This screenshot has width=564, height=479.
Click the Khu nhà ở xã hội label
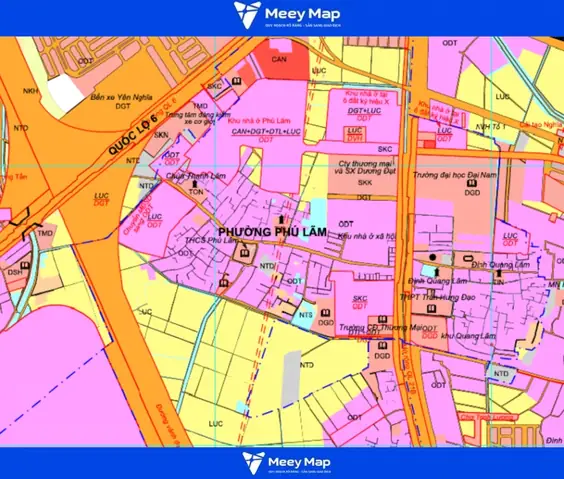(x=367, y=236)
